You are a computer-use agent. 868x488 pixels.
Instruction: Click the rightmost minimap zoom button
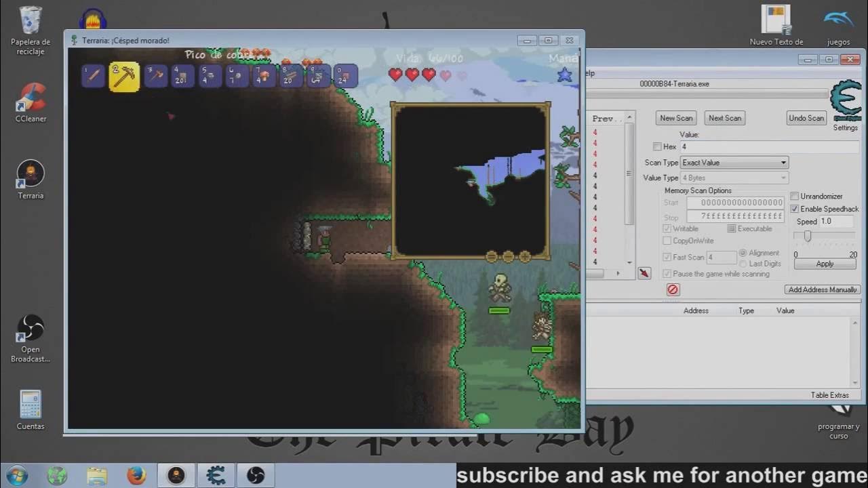point(524,256)
